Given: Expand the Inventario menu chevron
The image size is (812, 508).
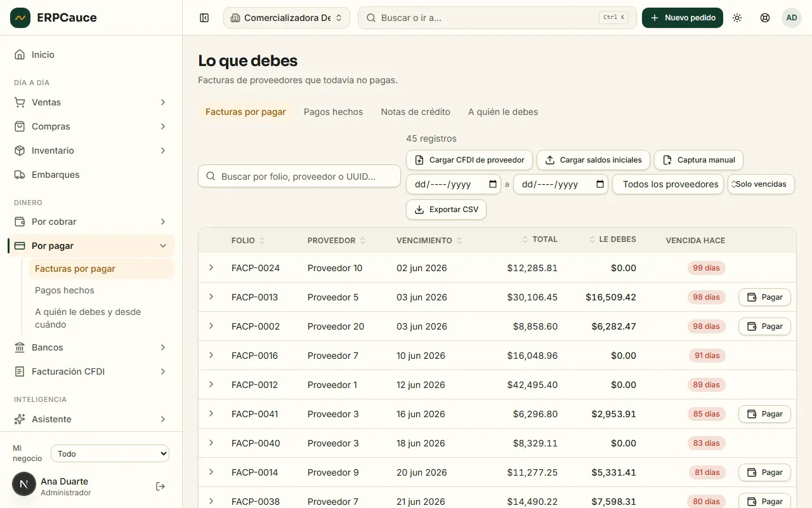Looking at the screenshot, I should pyautogui.click(x=163, y=150).
